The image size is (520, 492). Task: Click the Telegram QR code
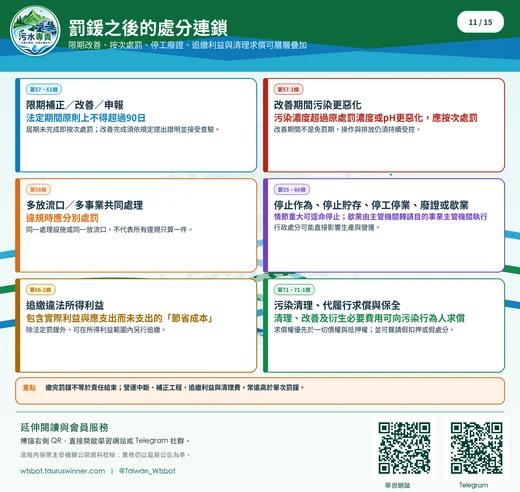click(x=476, y=448)
